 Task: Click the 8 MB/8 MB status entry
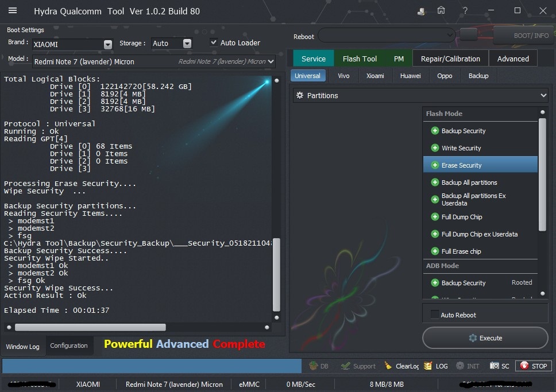pyautogui.click(x=387, y=384)
